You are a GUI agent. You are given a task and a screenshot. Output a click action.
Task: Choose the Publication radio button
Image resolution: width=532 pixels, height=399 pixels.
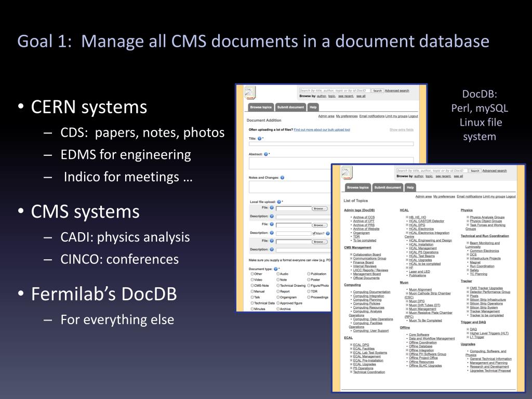click(x=309, y=274)
